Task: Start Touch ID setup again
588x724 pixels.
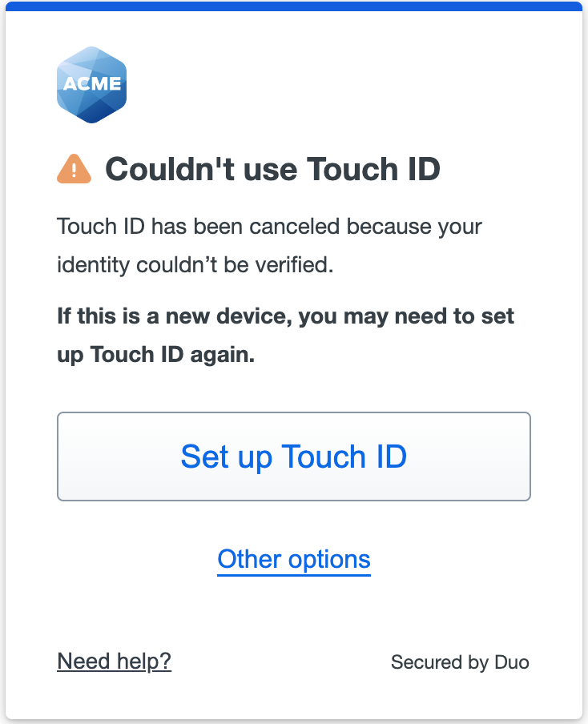Action: coord(294,457)
